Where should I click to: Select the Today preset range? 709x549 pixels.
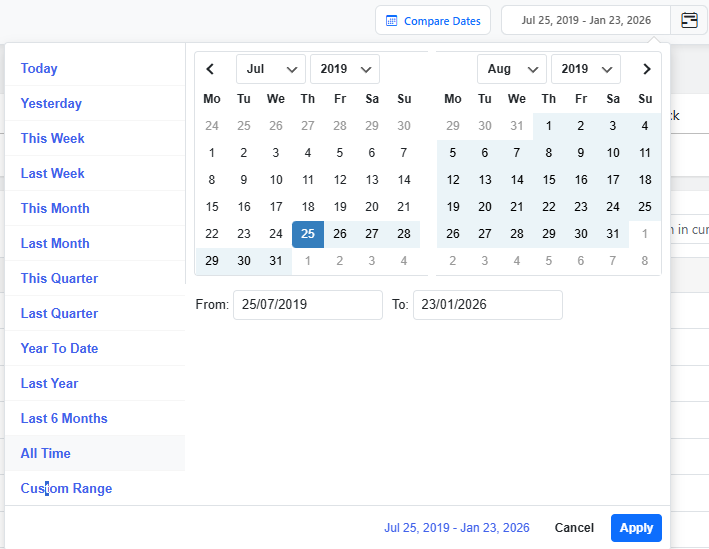click(39, 68)
